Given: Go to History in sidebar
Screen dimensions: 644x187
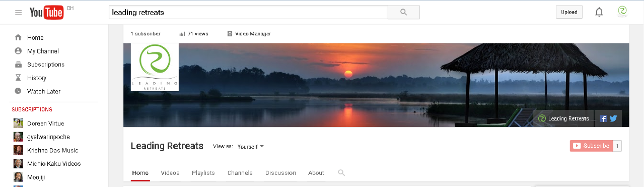Looking at the screenshot, I should tap(37, 78).
